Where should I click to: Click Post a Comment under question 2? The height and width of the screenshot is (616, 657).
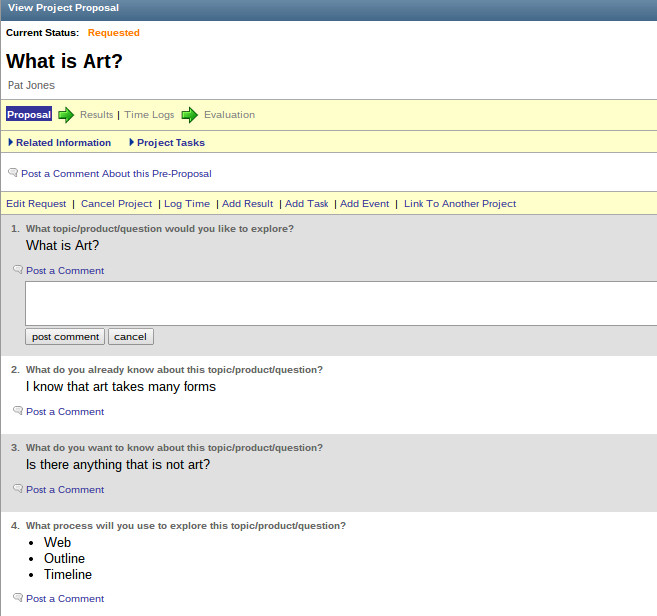(x=65, y=412)
